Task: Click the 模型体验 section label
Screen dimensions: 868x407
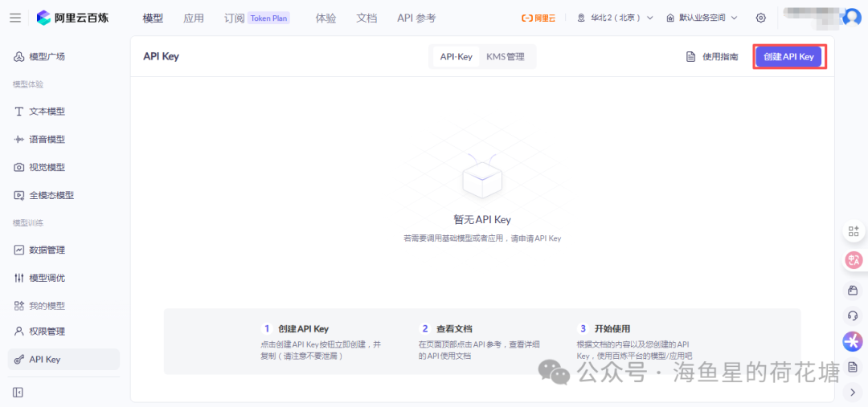Action: [x=28, y=84]
